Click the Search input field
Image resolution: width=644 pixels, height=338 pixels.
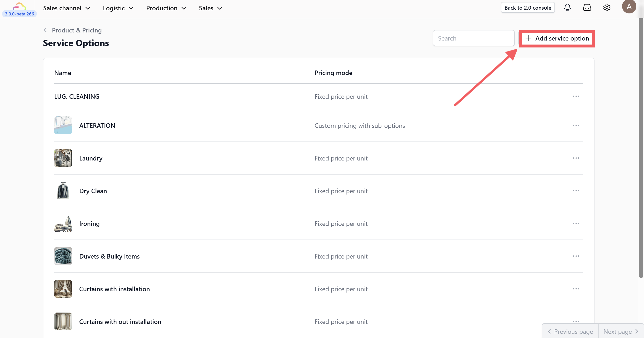point(473,38)
